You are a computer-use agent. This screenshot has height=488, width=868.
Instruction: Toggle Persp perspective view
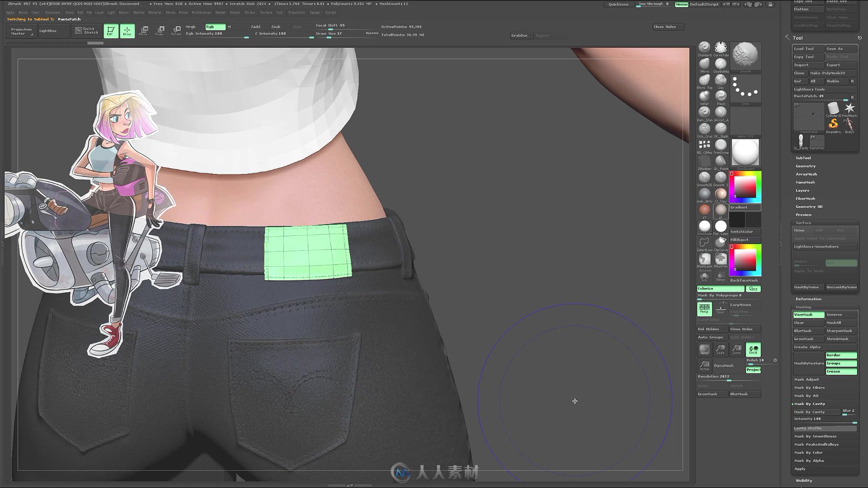pyautogui.click(x=704, y=308)
